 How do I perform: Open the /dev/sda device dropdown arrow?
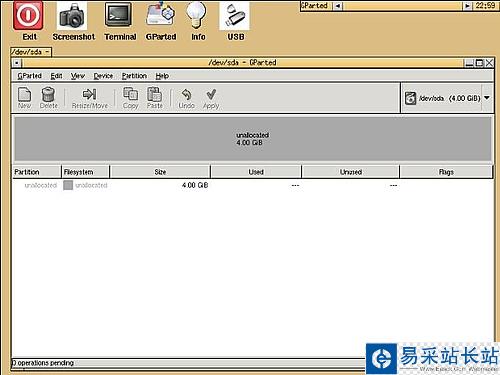(x=487, y=98)
